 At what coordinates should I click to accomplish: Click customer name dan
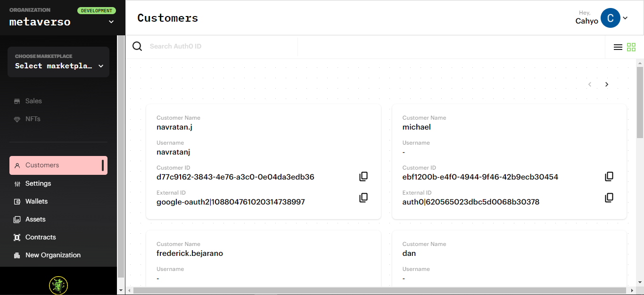pos(409,254)
